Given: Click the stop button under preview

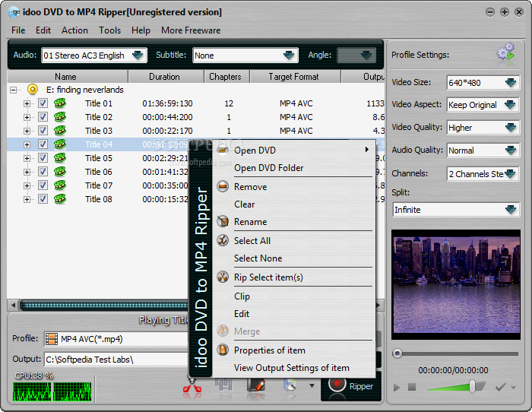Looking at the screenshot, I should (x=412, y=387).
